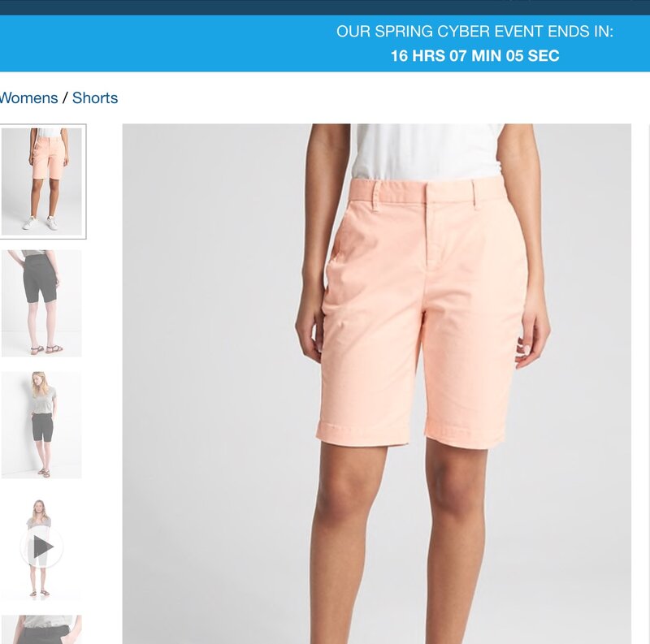Select the peach shorts front-view thumbnail
The width and height of the screenshot is (650, 644).
42,182
